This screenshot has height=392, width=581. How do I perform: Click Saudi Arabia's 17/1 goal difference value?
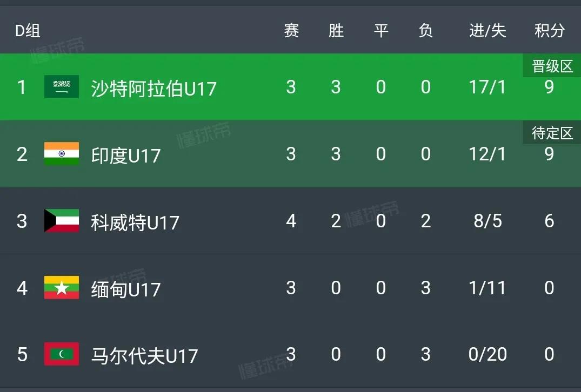(487, 86)
